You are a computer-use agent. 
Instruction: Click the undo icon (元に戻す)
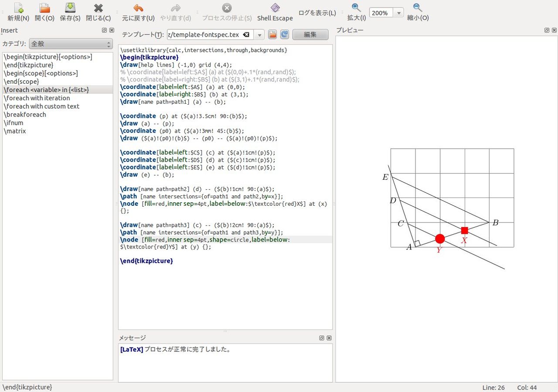click(138, 8)
